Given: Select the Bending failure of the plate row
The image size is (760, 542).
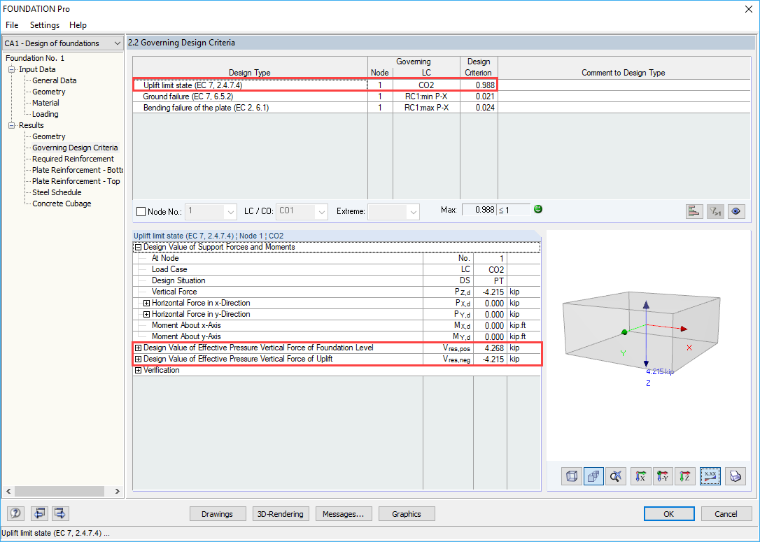Looking at the screenshot, I should [x=315, y=108].
